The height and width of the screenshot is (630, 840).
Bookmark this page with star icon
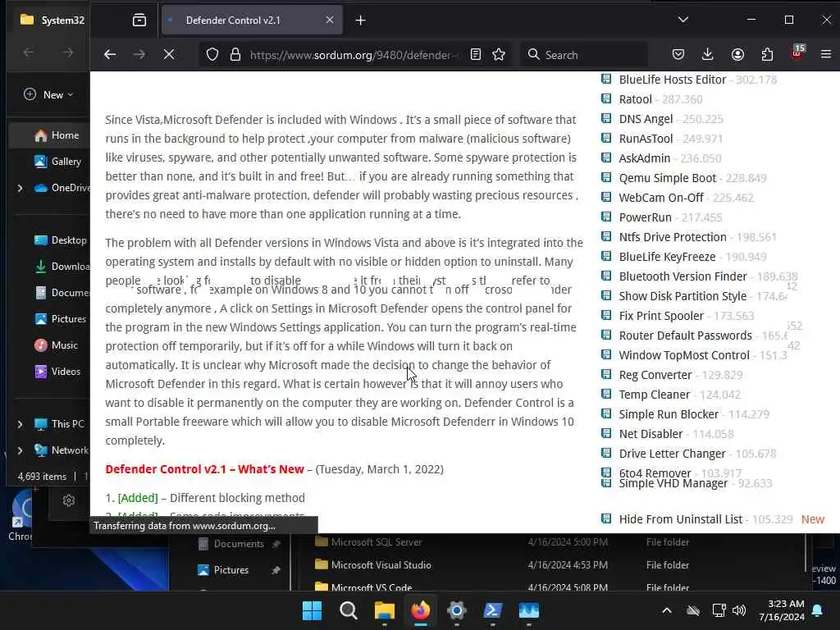499,55
